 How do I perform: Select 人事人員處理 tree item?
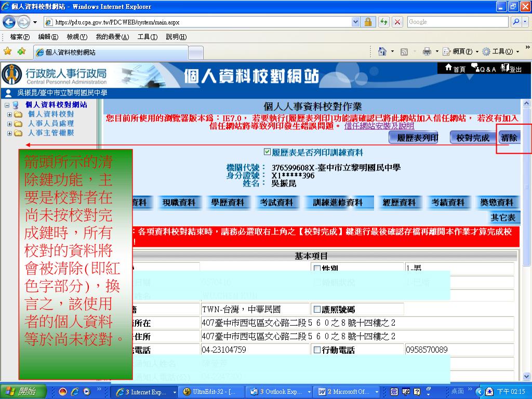click(51, 124)
